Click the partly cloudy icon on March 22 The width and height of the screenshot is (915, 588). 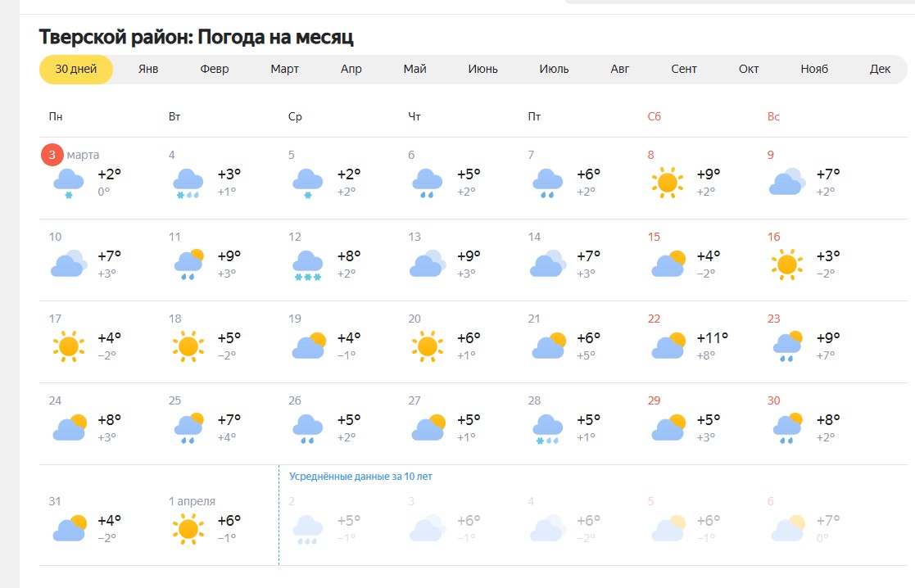pyautogui.click(x=668, y=346)
